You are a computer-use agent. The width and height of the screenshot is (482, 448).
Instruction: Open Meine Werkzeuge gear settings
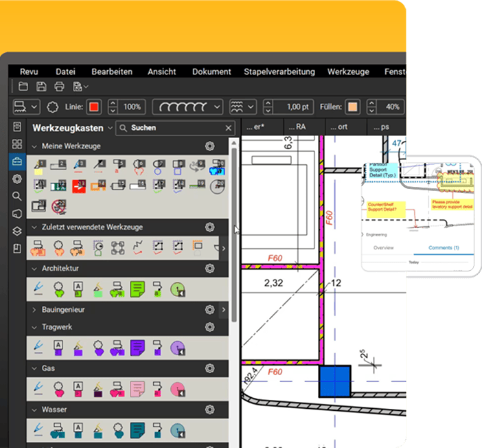point(209,146)
